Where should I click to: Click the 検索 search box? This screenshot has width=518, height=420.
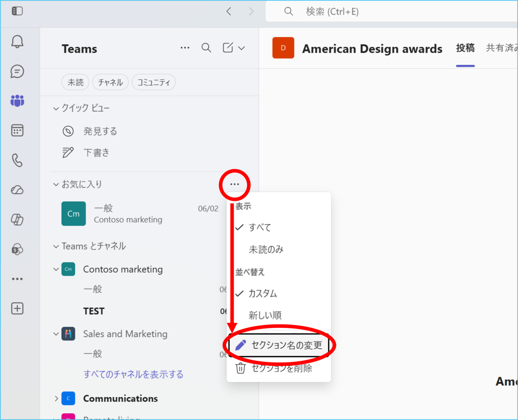392,12
